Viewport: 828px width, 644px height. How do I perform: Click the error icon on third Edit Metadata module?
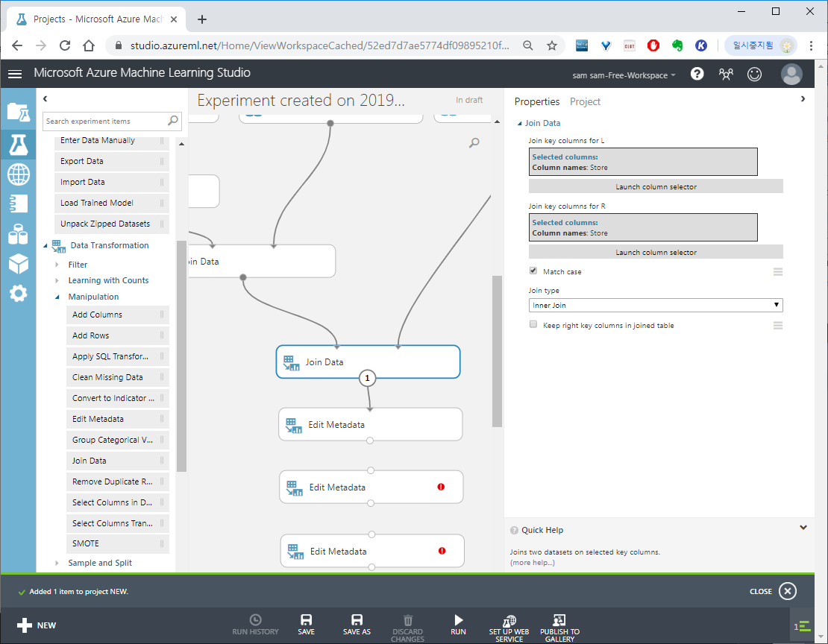(x=442, y=551)
